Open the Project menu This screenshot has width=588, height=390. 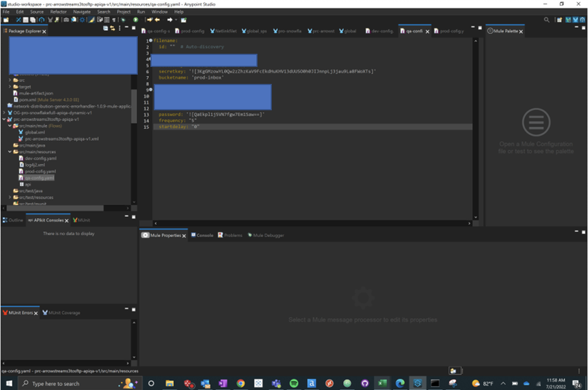[x=124, y=12]
